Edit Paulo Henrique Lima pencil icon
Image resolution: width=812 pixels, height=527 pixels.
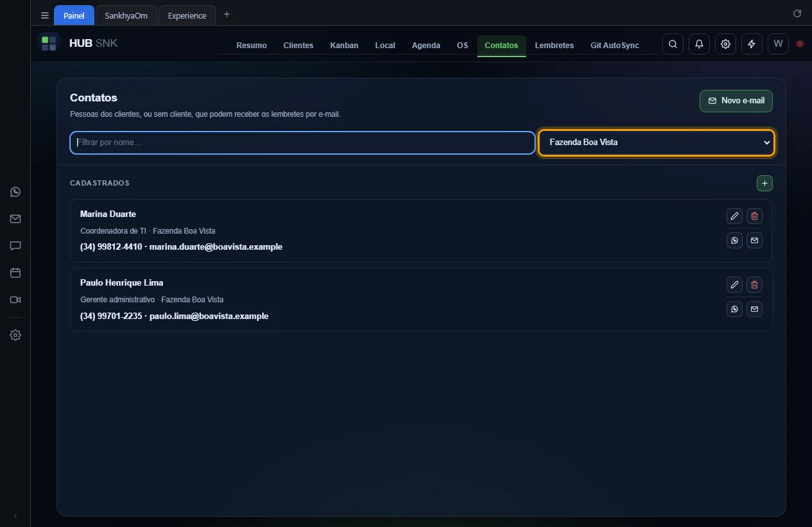pyautogui.click(x=734, y=284)
